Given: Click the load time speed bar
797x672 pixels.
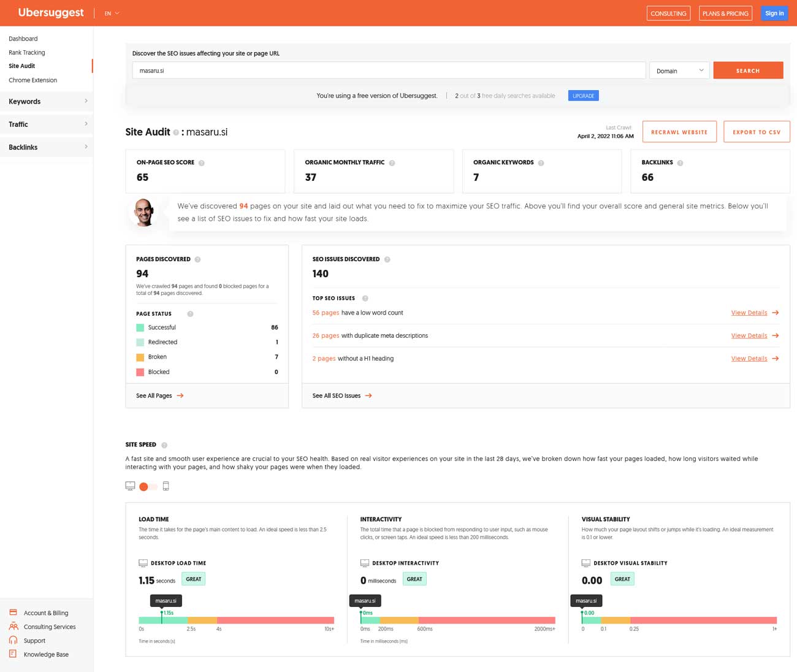Looking at the screenshot, I should coord(237,620).
